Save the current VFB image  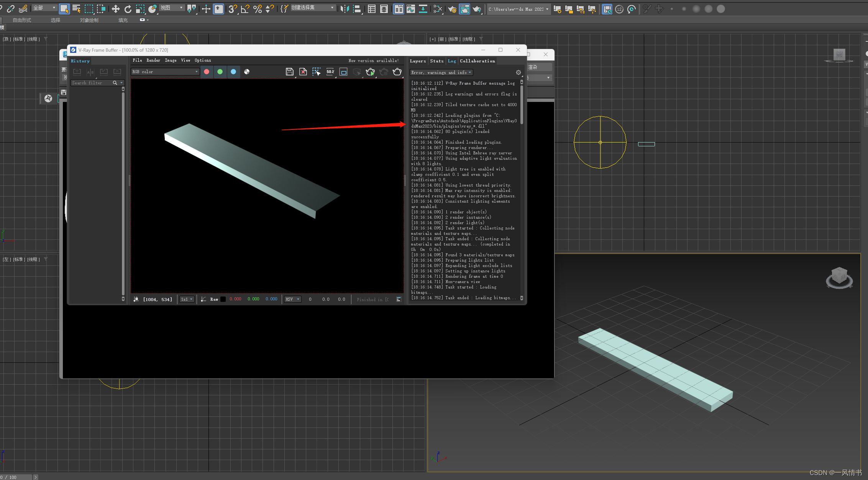point(290,72)
